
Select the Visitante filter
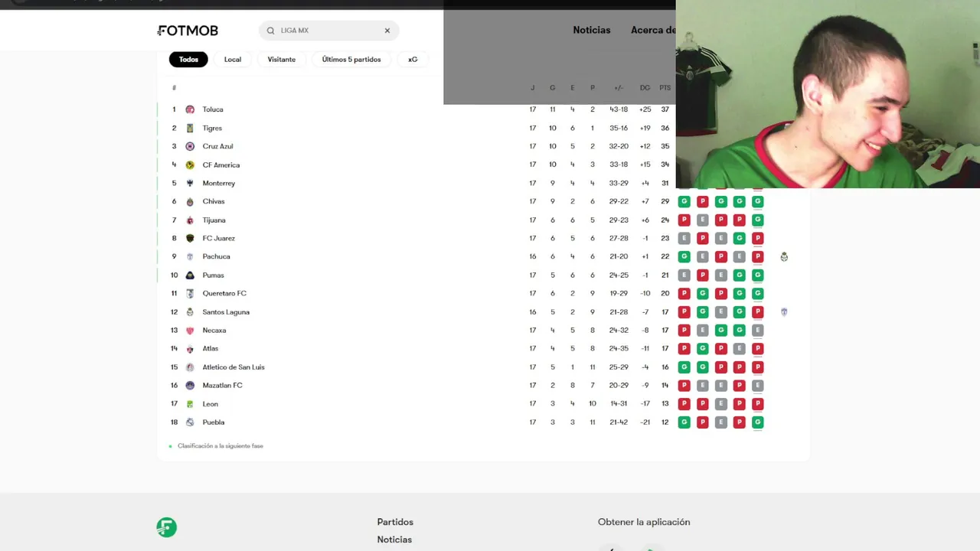click(282, 59)
